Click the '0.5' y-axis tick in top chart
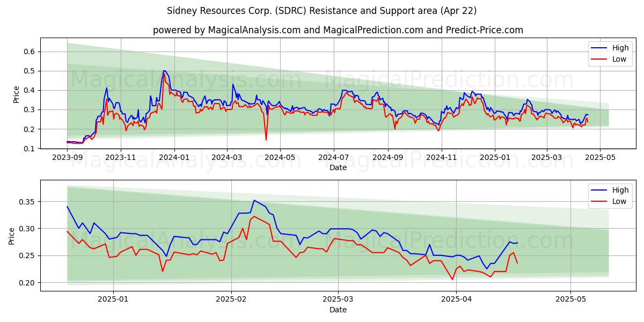 click(29, 71)
